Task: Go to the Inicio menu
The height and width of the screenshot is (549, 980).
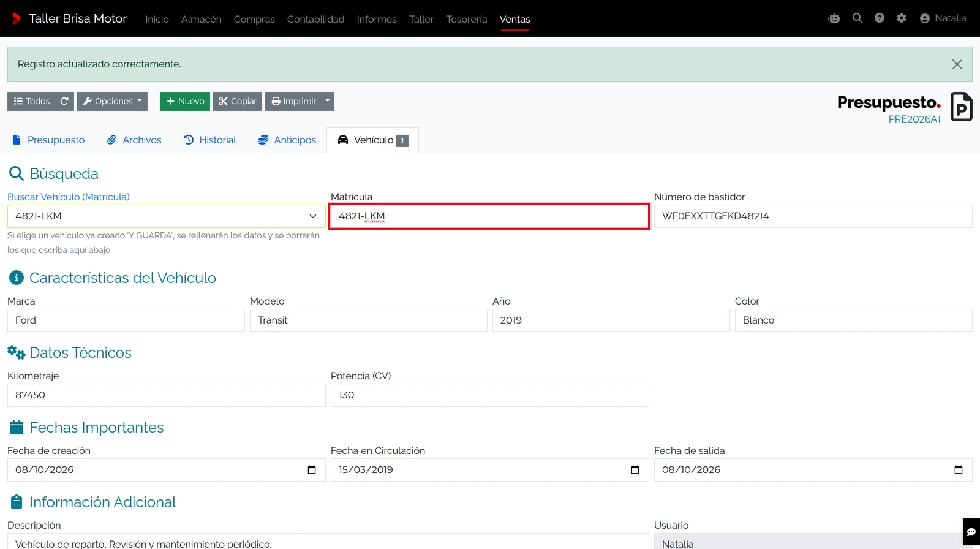Action: (x=157, y=19)
